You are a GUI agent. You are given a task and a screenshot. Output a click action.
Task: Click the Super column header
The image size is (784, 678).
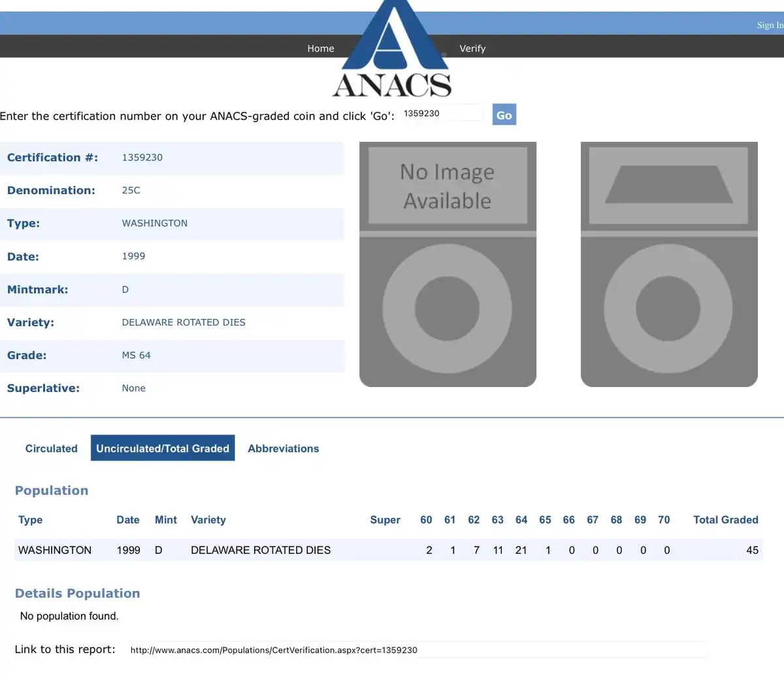point(385,520)
